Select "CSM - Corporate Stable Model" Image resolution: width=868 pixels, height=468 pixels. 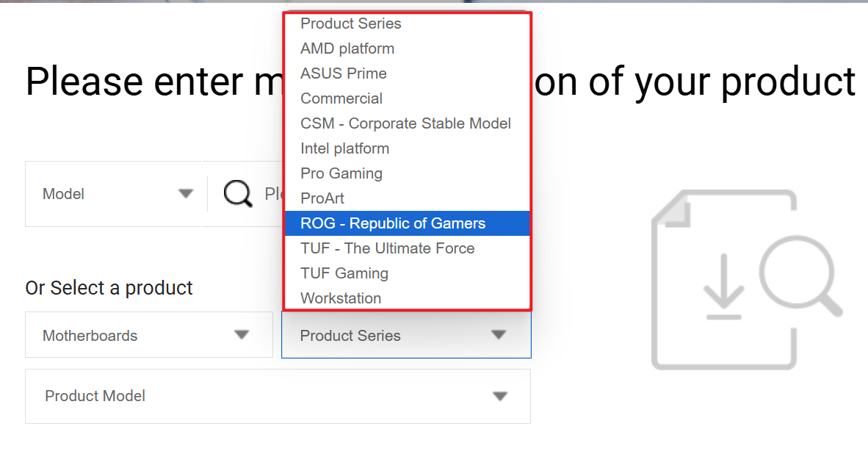(405, 123)
